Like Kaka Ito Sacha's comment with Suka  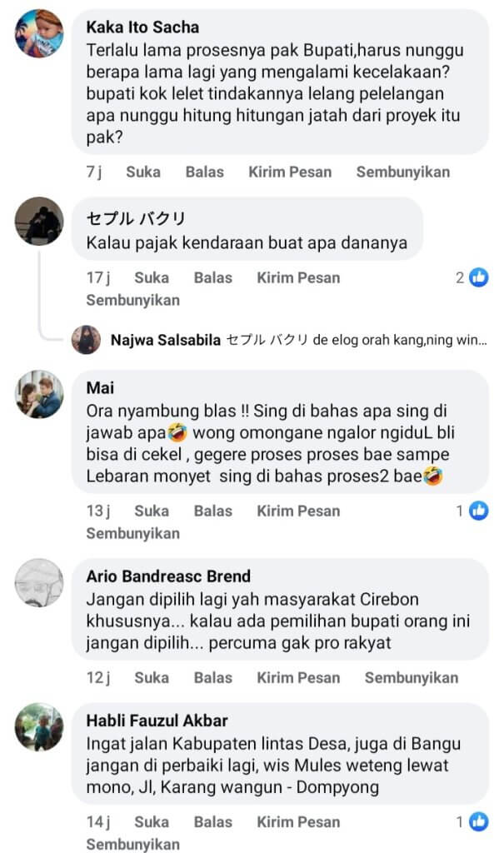(143, 172)
